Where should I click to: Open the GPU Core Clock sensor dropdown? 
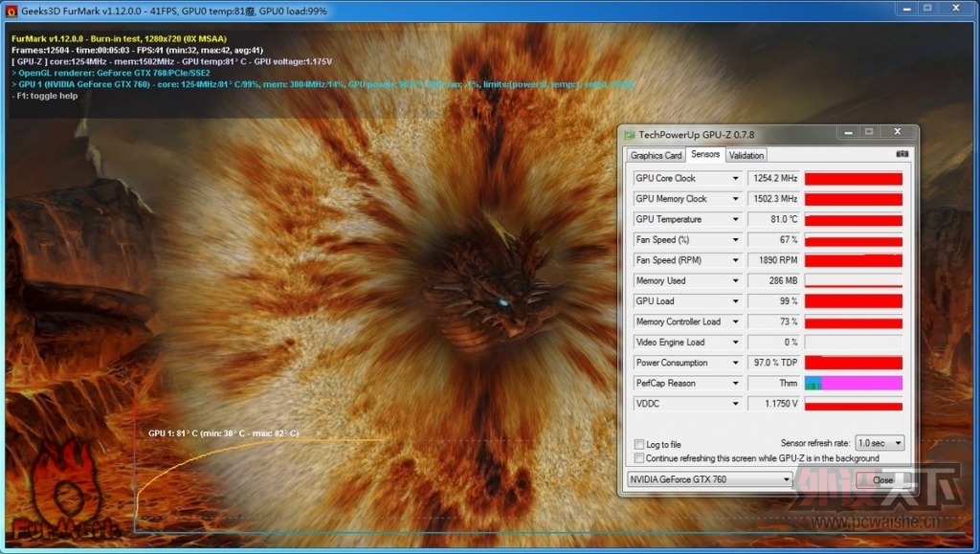(x=735, y=179)
